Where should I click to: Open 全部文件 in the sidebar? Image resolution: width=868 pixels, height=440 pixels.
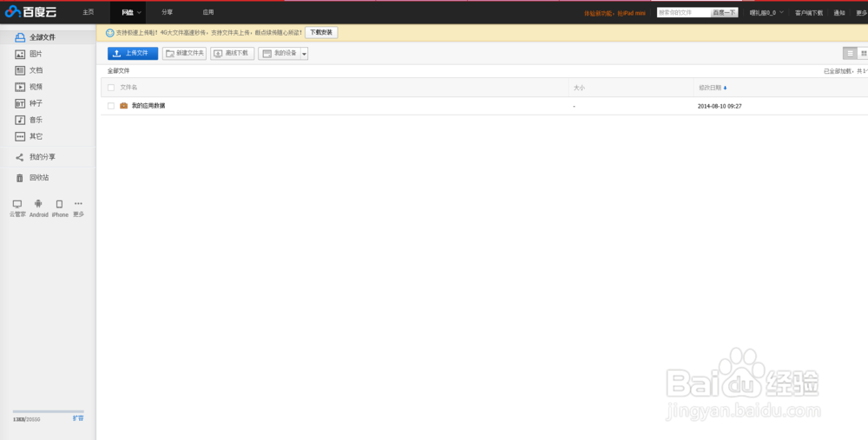tap(48, 37)
